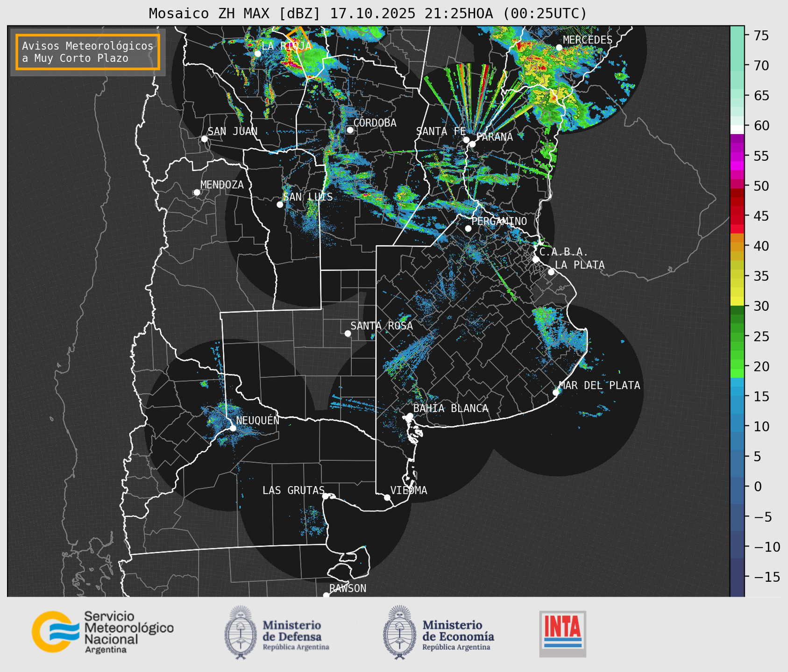Click the Ministerio de Economía emblem
The height and width of the screenshot is (672, 788).
pyautogui.click(x=399, y=633)
